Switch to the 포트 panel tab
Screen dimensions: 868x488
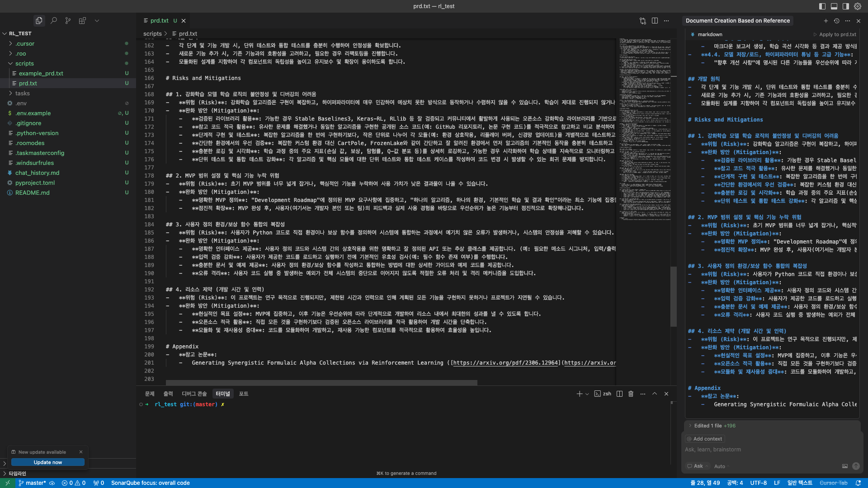[x=244, y=394]
